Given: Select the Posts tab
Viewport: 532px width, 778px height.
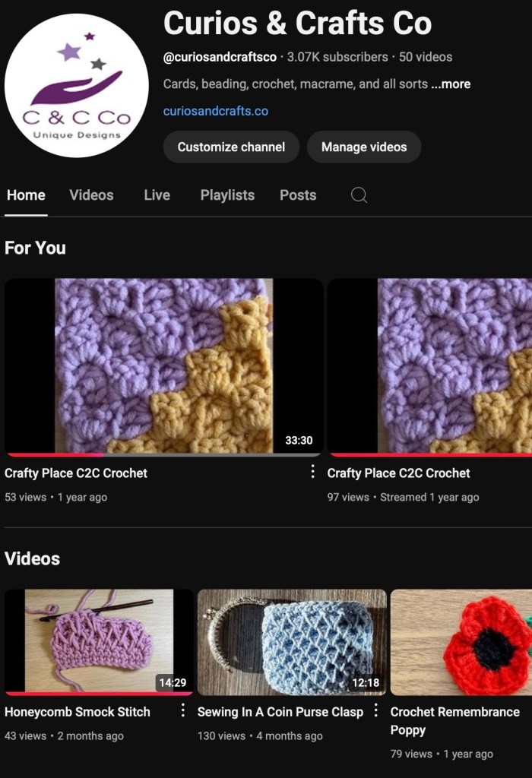Looking at the screenshot, I should pyautogui.click(x=297, y=195).
